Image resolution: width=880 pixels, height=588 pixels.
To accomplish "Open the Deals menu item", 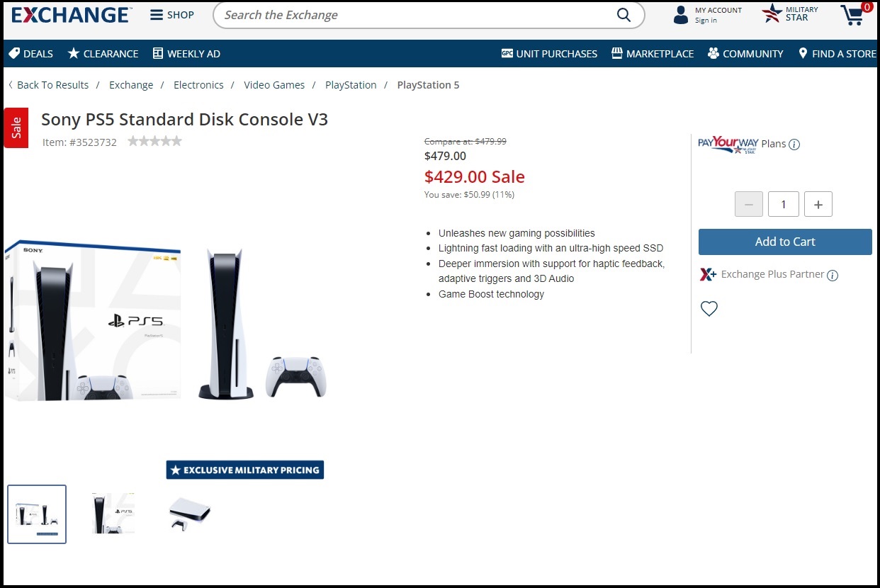I will [30, 54].
